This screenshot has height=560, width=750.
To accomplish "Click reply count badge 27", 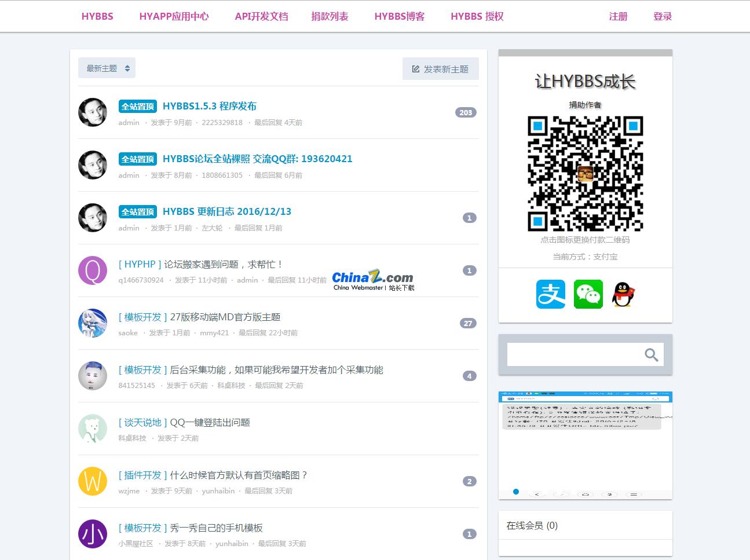I will coord(468,323).
